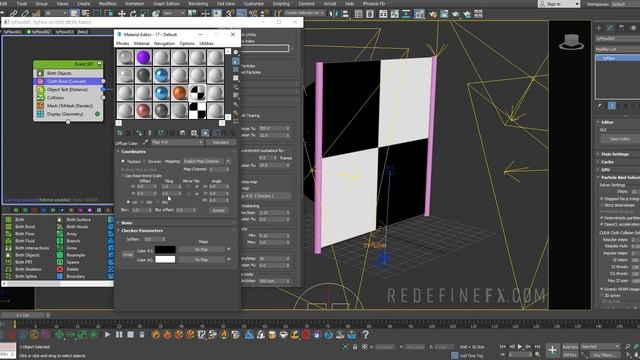
Task: Select the VW radio button
Action: [142, 202]
